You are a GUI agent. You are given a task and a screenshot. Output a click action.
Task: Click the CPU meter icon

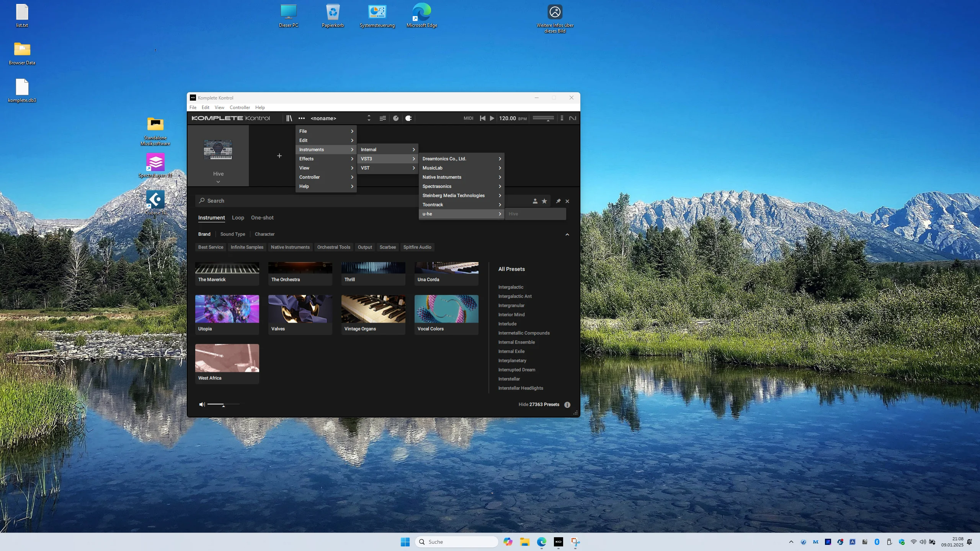pyautogui.click(x=562, y=118)
